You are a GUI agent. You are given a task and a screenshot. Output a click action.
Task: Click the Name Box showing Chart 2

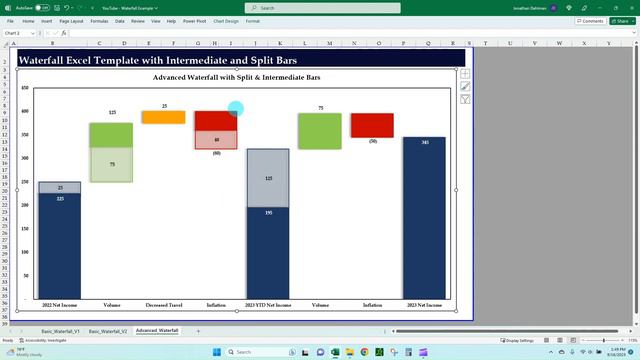click(16, 33)
